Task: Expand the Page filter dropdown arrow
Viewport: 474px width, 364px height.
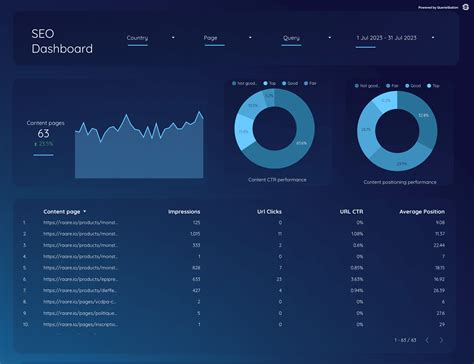Action: [250, 38]
